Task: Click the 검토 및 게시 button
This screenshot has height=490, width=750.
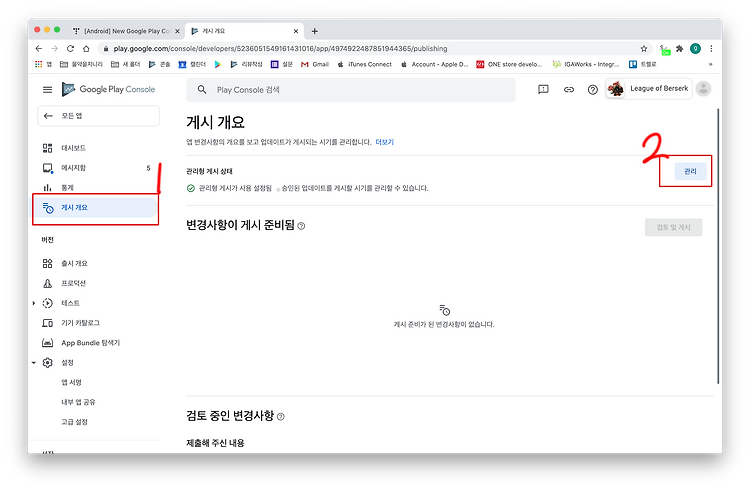Action: point(673,227)
